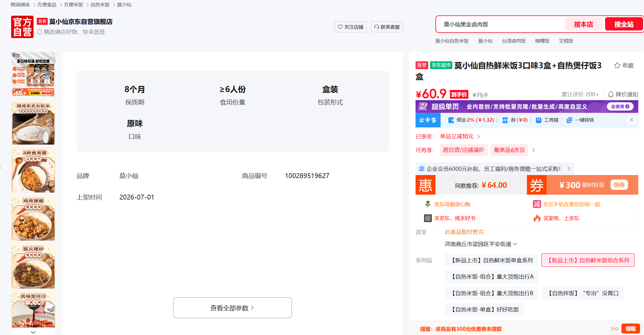Image resolution: width=644 pixels, height=335 pixels.
Task: Click the 促 icon beside 来京东，挑本好书
Action: tap(428, 218)
